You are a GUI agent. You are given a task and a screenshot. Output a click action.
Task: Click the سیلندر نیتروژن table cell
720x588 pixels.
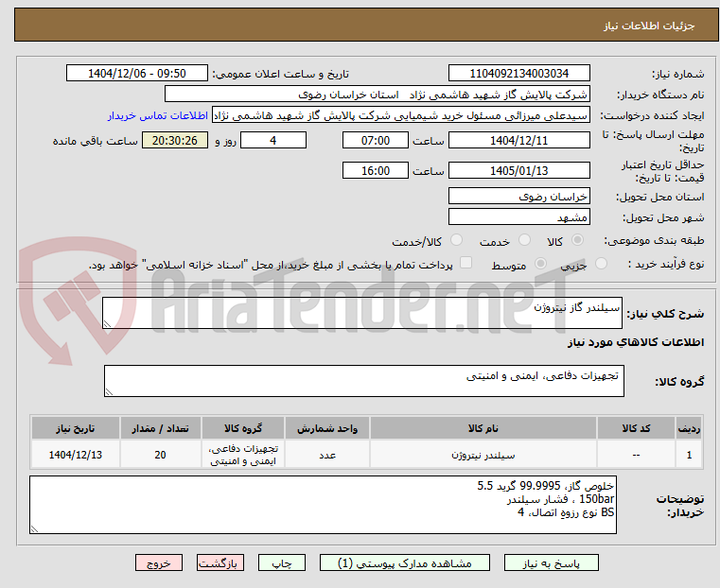coord(483,455)
